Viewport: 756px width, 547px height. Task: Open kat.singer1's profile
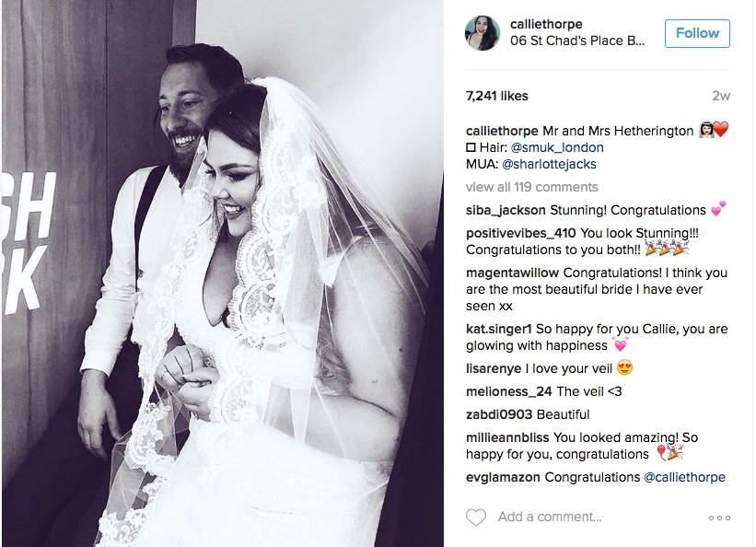(x=498, y=329)
